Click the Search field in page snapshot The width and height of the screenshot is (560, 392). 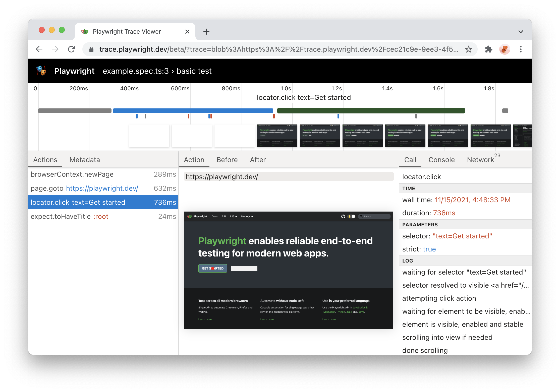374,216
